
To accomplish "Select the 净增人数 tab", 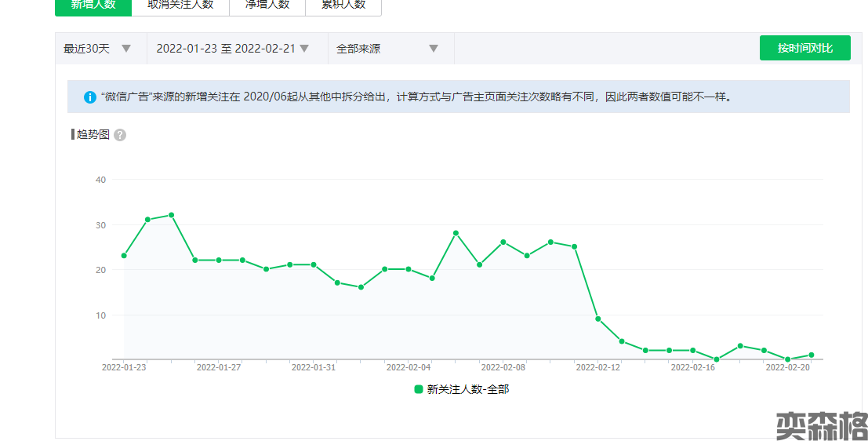I will pos(266,5).
